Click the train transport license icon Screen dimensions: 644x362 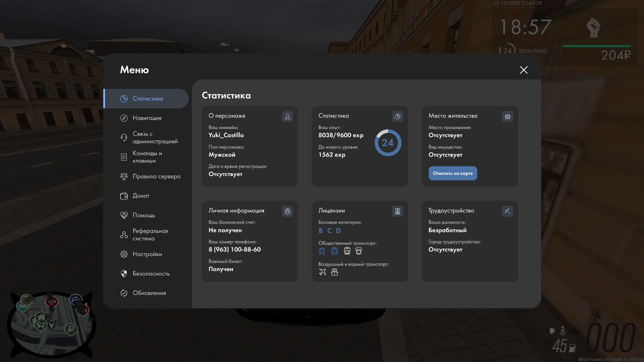347,251
